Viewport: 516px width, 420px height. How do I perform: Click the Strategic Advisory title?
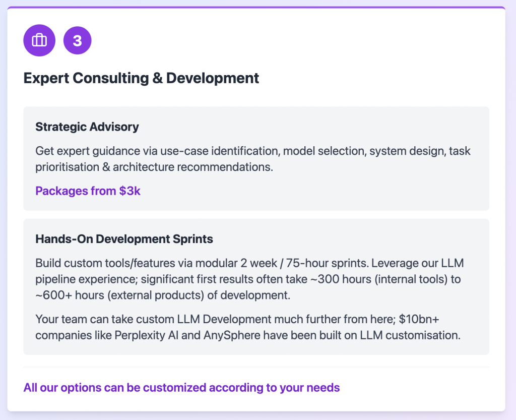(87, 127)
